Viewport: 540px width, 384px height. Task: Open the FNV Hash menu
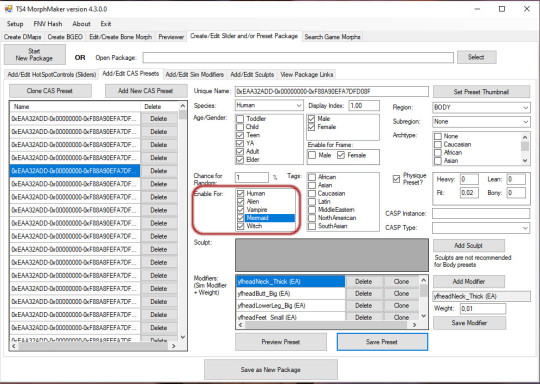pyautogui.click(x=48, y=24)
